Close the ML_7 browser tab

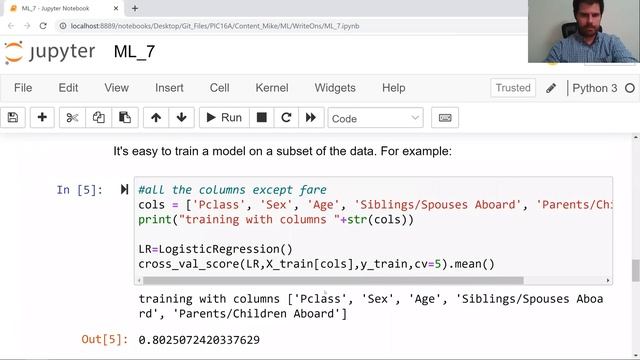pos(116,8)
